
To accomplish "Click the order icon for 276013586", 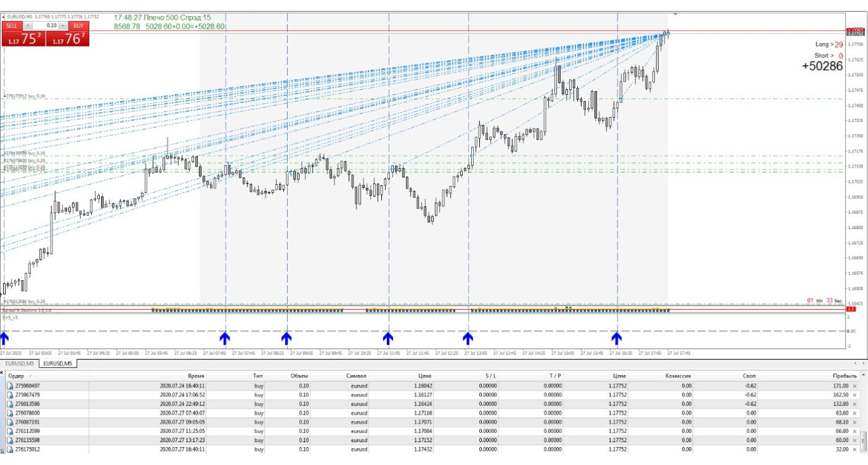I will 9,404.
